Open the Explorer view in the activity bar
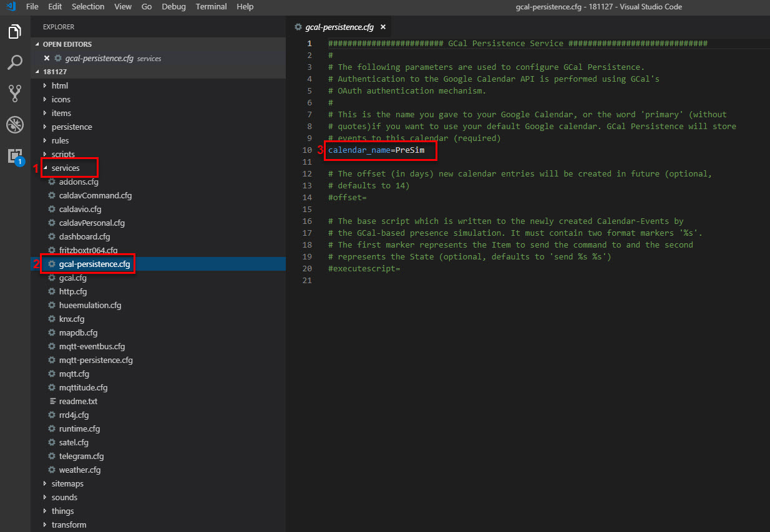The image size is (770, 532). click(15, 31)
